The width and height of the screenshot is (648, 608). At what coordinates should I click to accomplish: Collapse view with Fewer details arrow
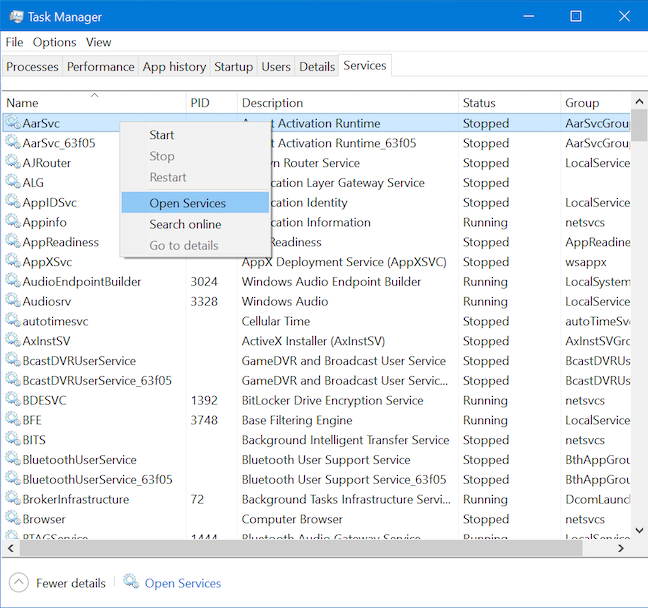19,583
